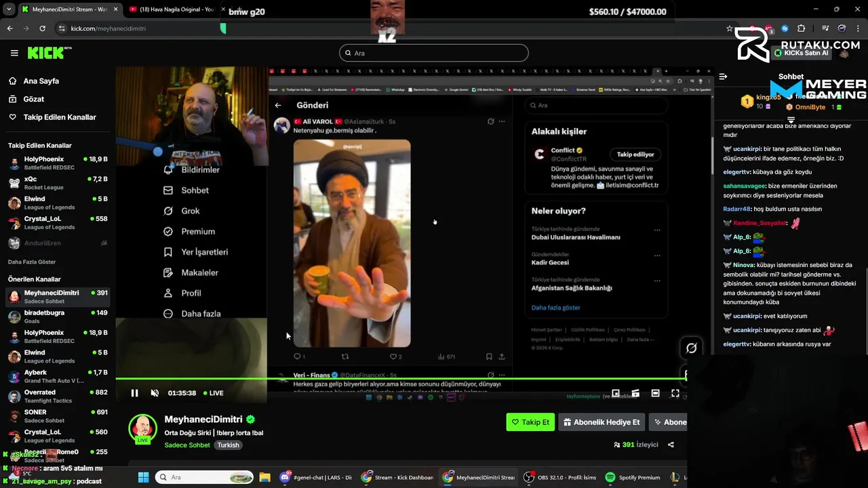Screen dimensions: 868x488
Task: Open followed channel AnduriiEren
Action: click(x=58, y=243)
